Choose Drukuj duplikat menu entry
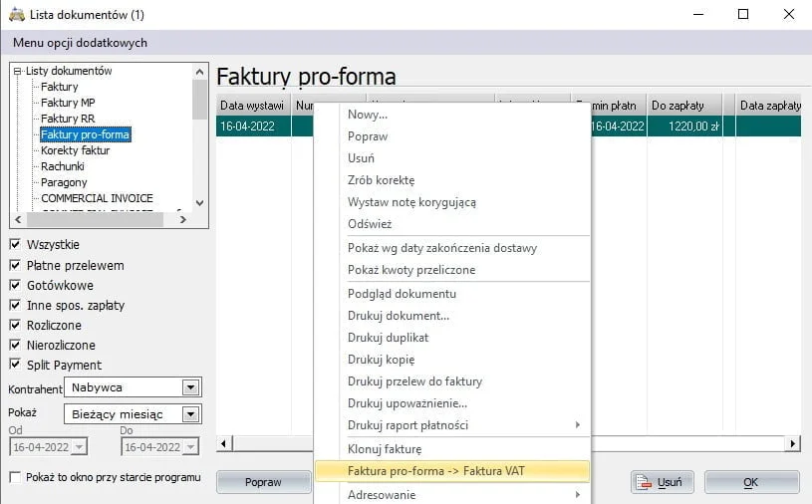The height and width of the screenshot is (504, 812). click(451, 338)
